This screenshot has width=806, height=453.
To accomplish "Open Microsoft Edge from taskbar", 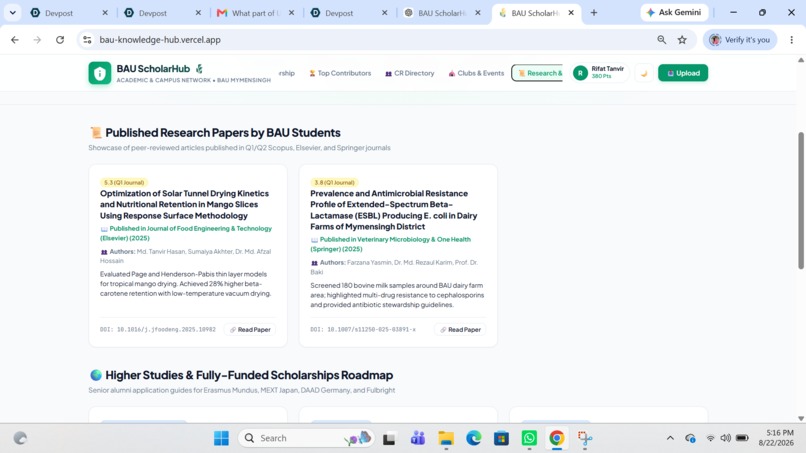I will 473,438.
